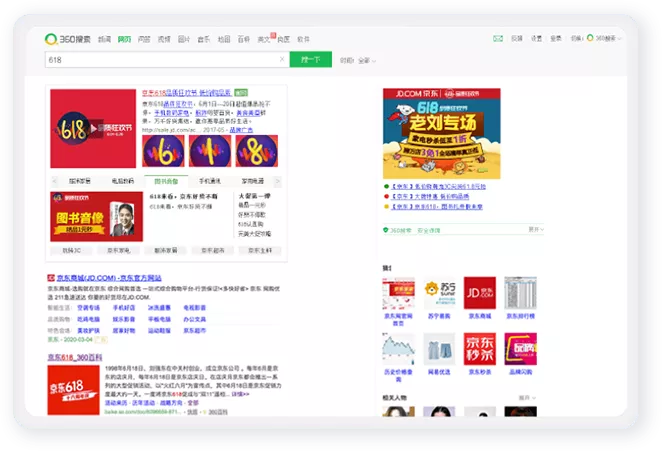Expand the 360搜索 安全保障 panel
Image resolution: width=662 pixels, height=451 pixels.
[535, 230]
